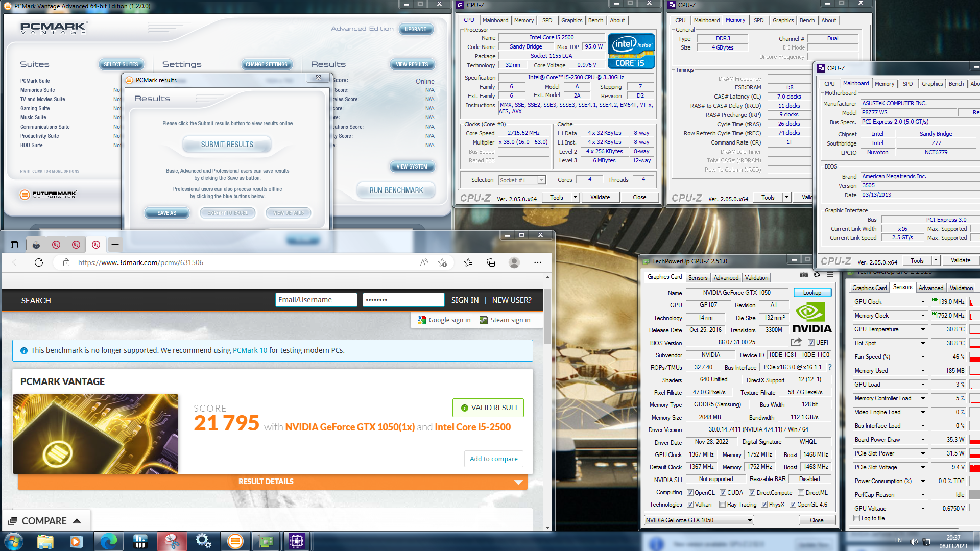Click the GPU-Z screenshot camera icon
The width and height of the screenshot is (980, 551).
click(803, 275)
